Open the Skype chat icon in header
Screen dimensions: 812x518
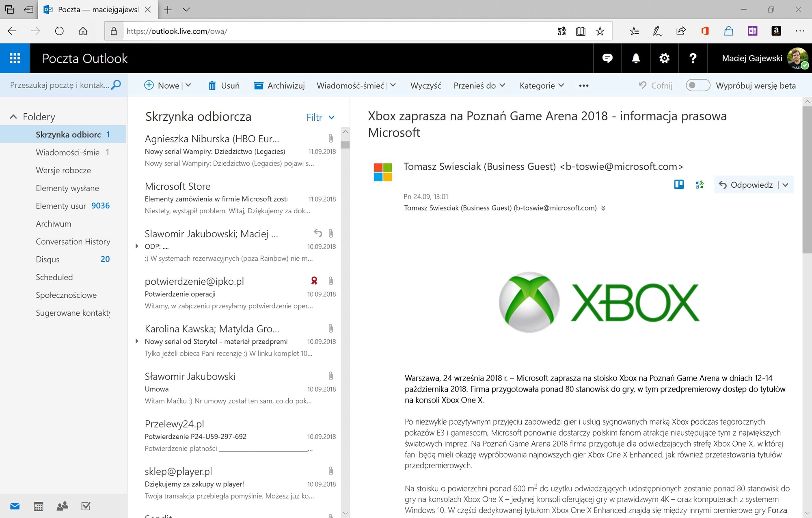607,59
